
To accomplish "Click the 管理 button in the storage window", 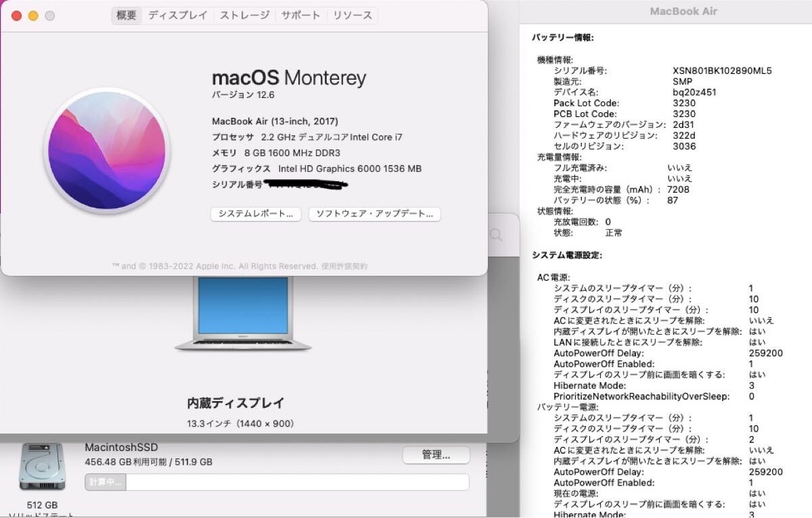I will coord(436,455).
